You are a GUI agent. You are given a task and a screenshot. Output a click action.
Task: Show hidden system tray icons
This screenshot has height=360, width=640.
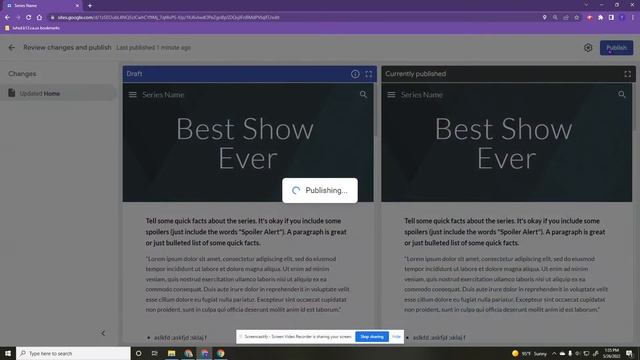click(x=554, y=353)
